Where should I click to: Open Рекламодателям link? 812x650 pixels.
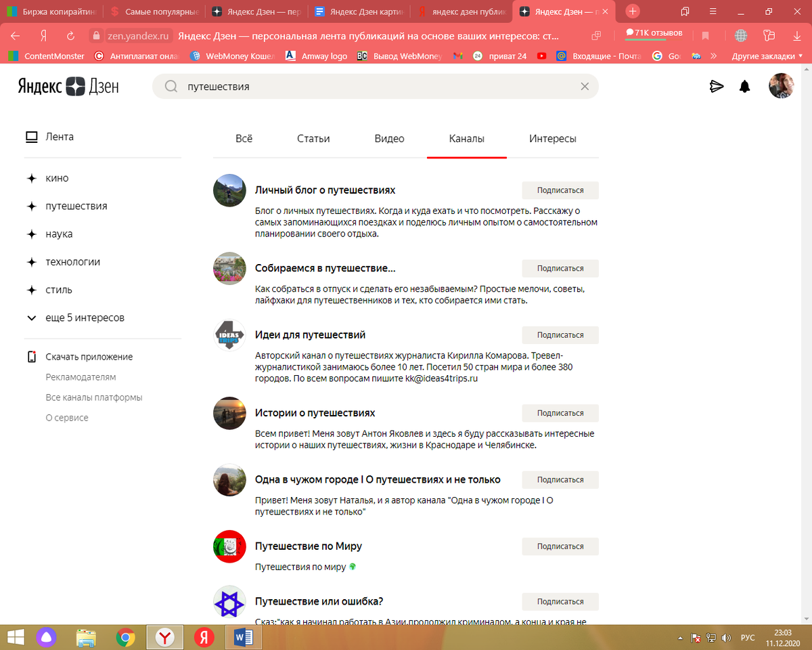81,377
